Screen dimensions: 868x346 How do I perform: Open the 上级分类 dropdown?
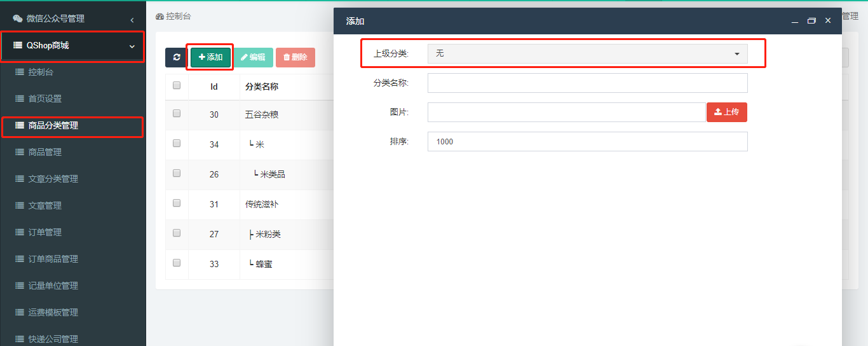click(x=587, y=54)
